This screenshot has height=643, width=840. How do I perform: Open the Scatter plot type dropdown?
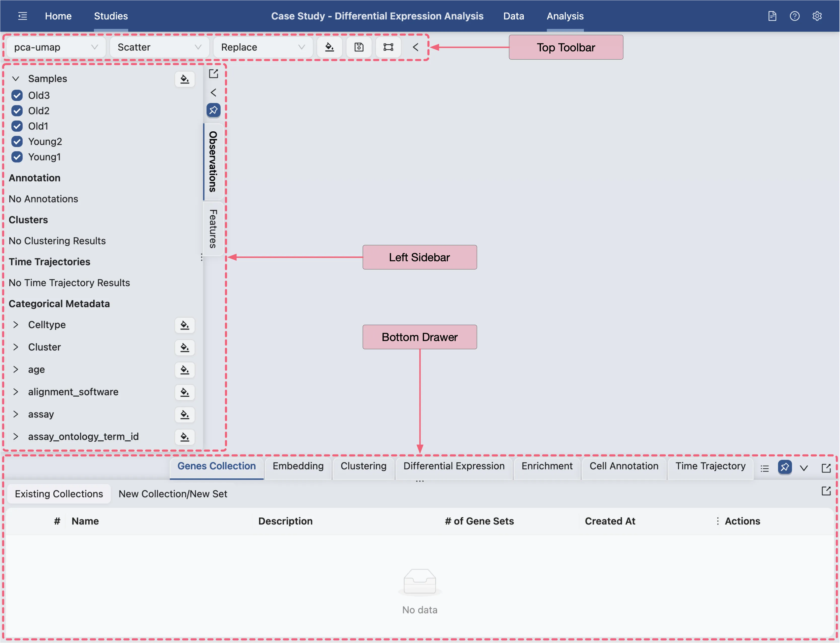point(159,47)
